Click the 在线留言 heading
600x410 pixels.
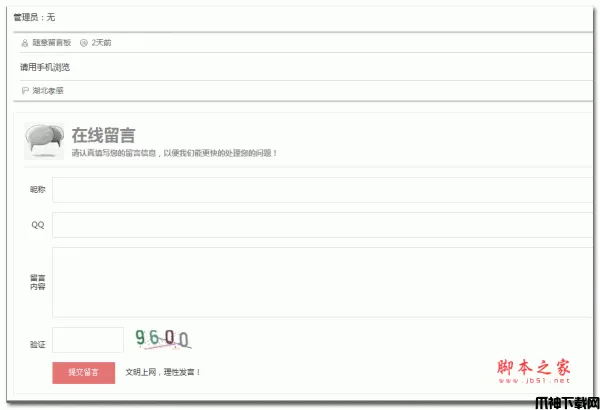tap(103, 135)
